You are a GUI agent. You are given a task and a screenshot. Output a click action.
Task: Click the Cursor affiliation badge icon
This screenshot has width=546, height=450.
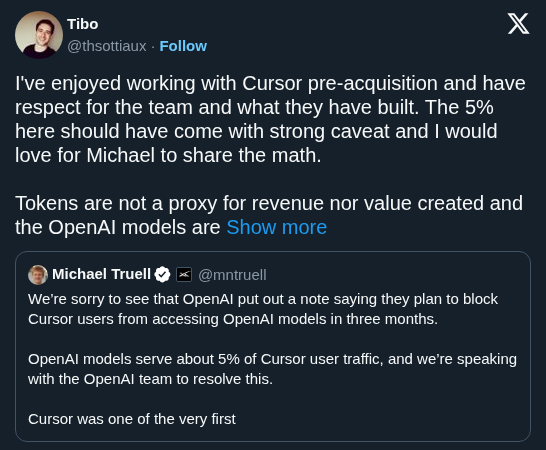tap(184, 274)
